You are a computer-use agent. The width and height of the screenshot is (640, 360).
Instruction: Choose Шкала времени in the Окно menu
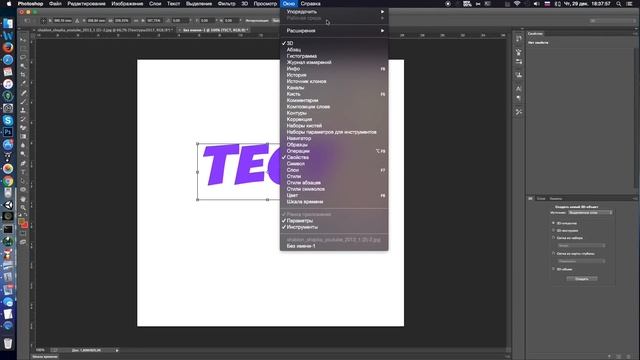334,202
